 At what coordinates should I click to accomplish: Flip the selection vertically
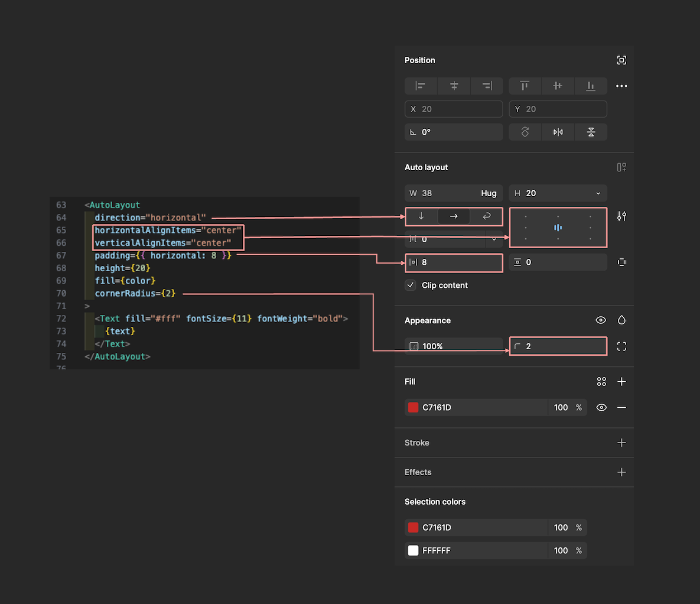(x=591, y=132)
